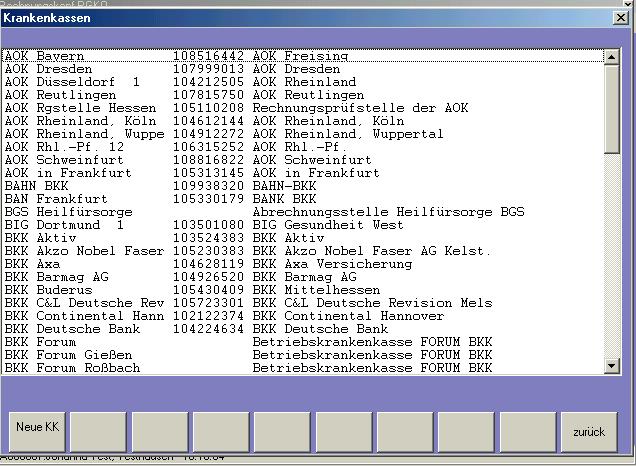Select the AOK Rgstelle Hessen row
The image size is (636, 466).
(303, 107)
